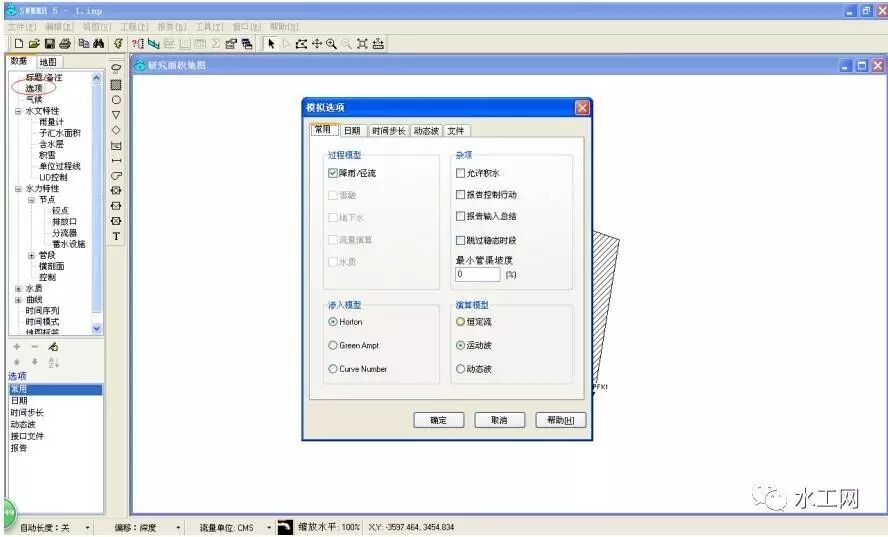The image size is (888, 537).
Task: Find an object with binoculars icon
Action: [x=99, y=44]
